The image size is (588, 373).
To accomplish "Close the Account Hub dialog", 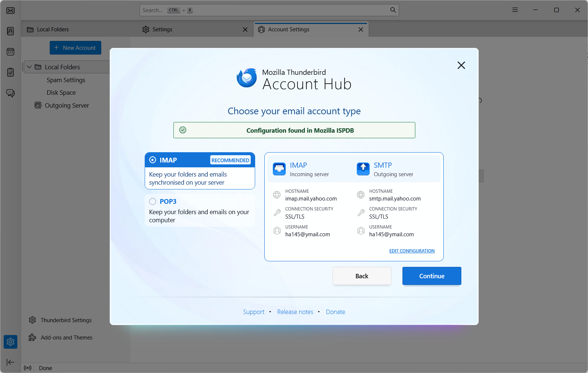I will pyautogui.click(x=461, y=65).
